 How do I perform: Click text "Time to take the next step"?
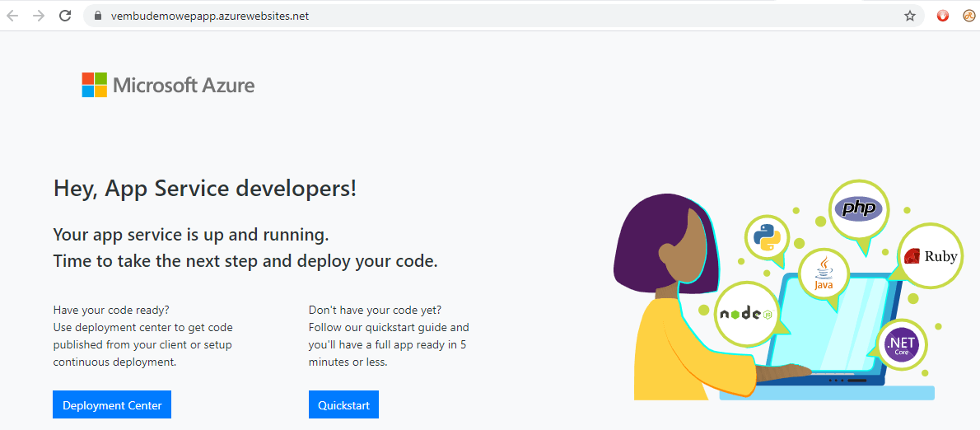(x=156, y=261)
